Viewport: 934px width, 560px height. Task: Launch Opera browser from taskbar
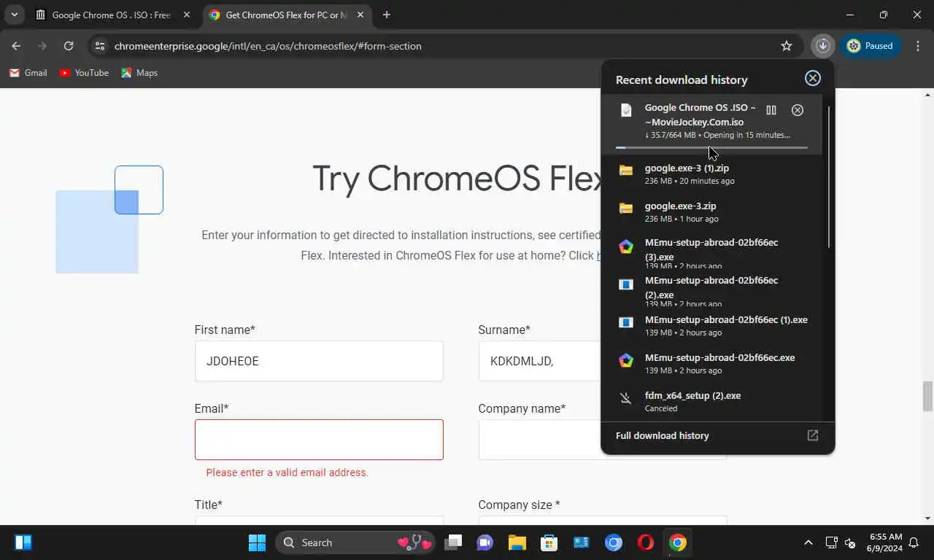(645, 542)
